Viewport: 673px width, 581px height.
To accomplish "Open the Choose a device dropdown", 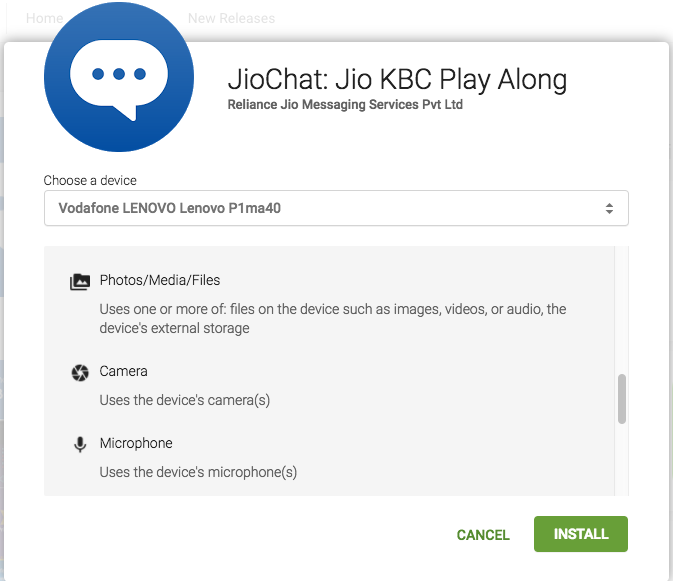I will click(x=336, y=208).
